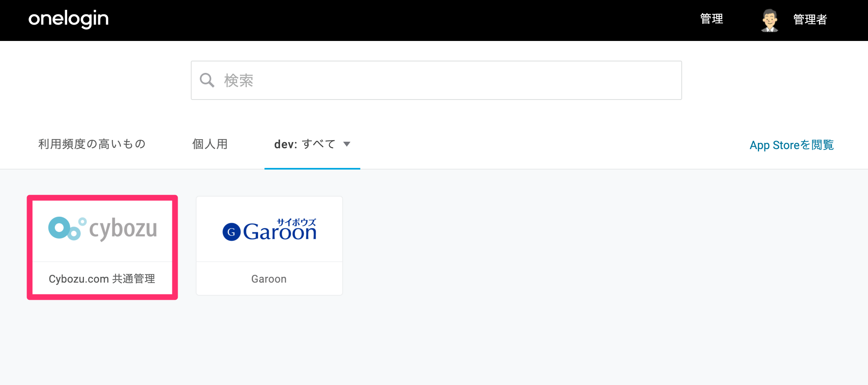Select the dev: すべて tab
This screenshot has height=385, width=868.
click(312, 144)
